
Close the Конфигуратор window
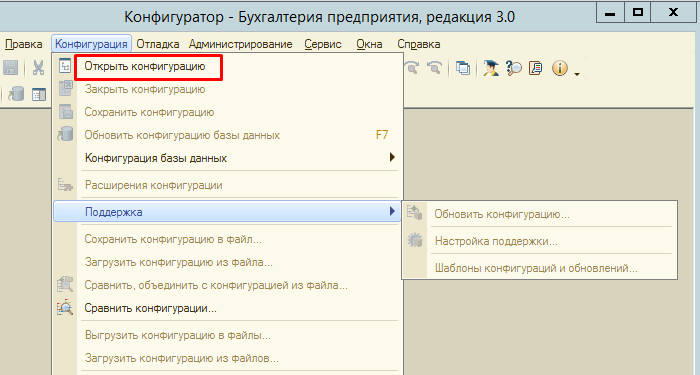(674, 13)
